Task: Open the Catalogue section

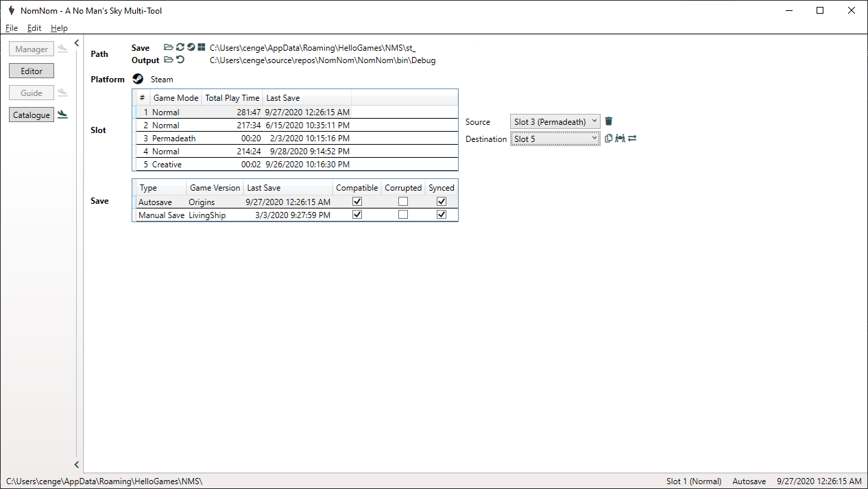Action: (x=32, y=115)
